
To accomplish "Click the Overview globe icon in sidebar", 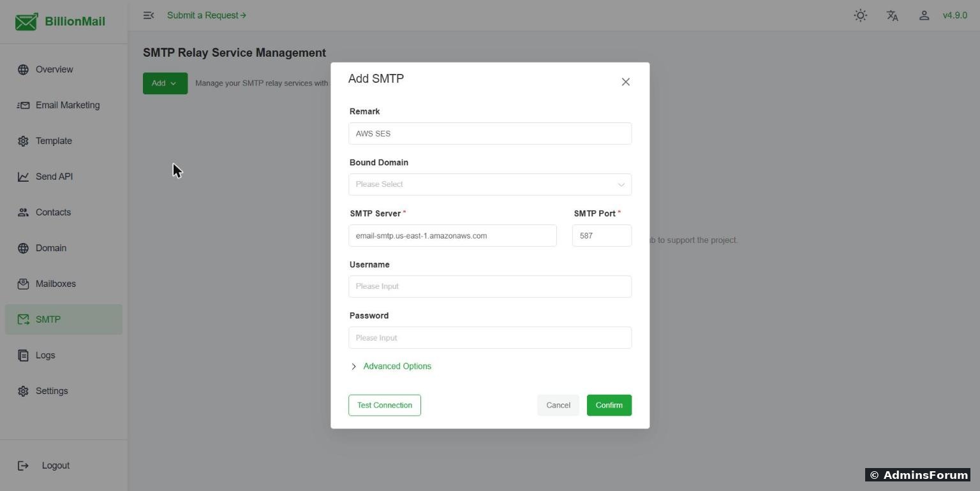I will coord(23,70).
